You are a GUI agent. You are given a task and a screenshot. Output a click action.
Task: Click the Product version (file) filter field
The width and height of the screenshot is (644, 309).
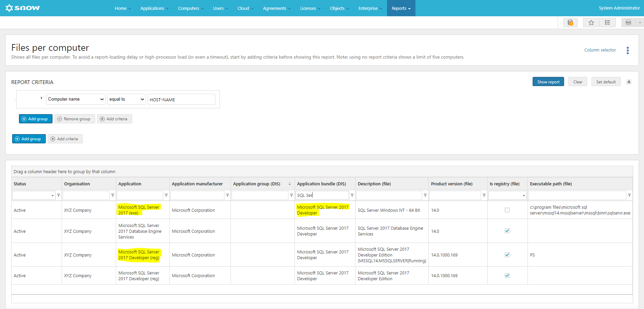[455, 195]
